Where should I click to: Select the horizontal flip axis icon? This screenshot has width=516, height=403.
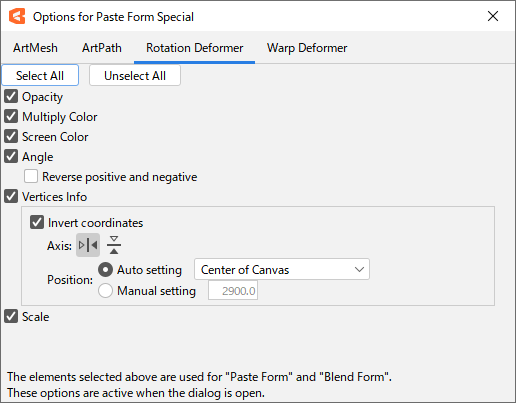point(88,245)
